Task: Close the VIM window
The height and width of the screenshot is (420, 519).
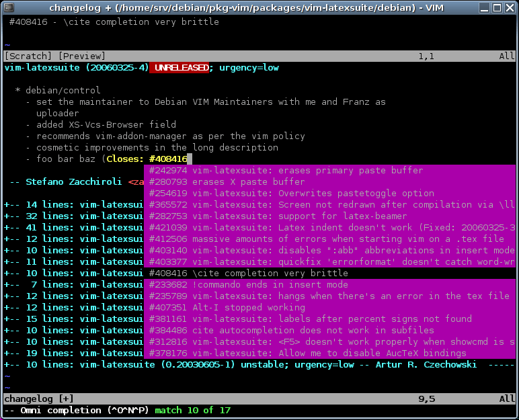Action: 510,7
